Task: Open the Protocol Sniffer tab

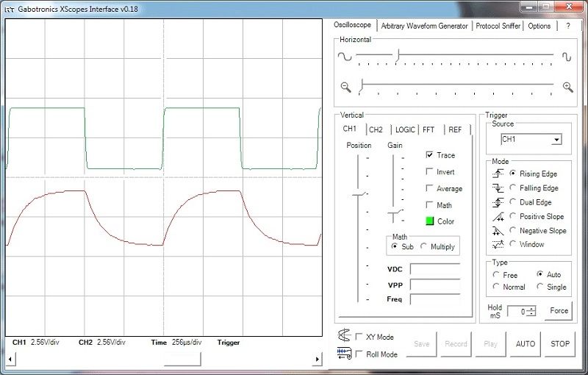Action: [498, 26]
